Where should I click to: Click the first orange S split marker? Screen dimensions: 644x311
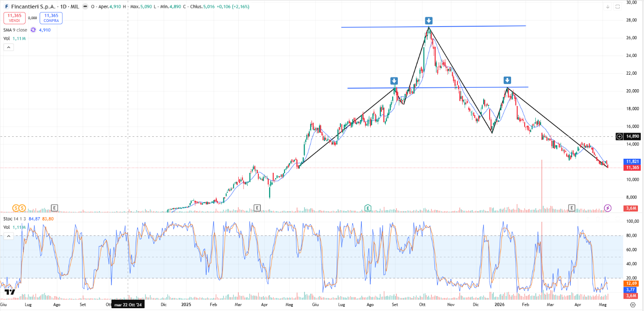coord(16,208)
